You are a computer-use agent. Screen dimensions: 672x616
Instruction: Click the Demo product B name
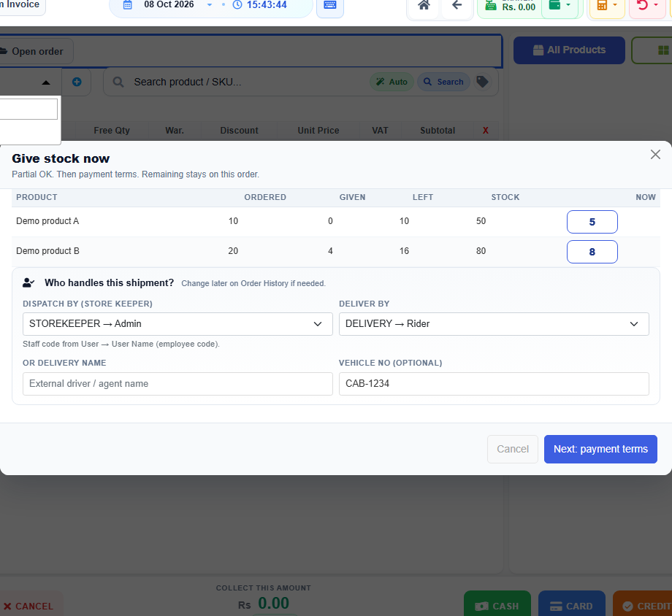coord(47,251)
